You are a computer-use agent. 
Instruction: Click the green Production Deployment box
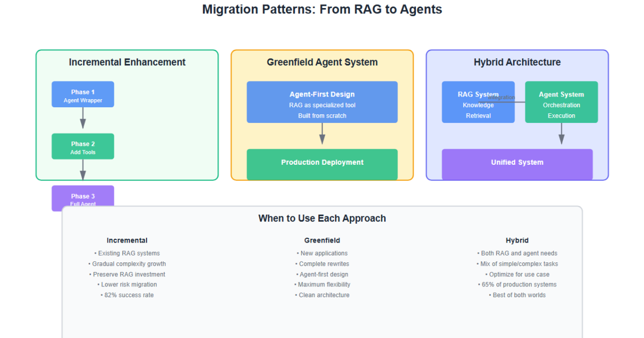[322, 164]
